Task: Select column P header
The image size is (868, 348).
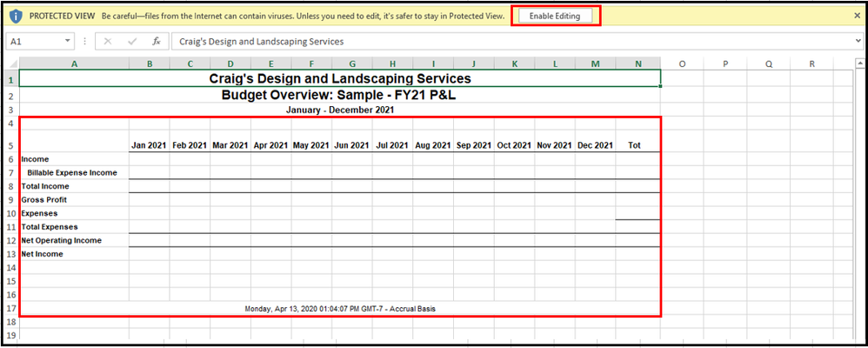Action: (x=725, y=64)
